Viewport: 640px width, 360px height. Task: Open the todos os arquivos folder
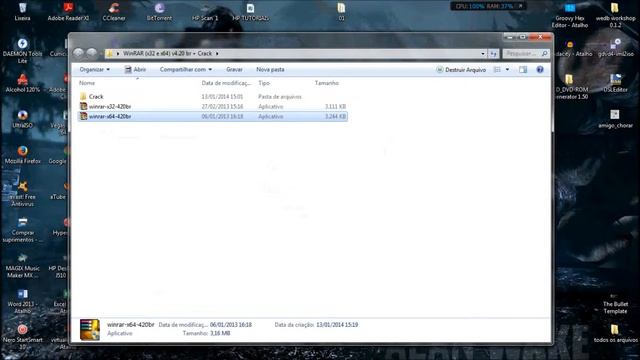point(615,333)
